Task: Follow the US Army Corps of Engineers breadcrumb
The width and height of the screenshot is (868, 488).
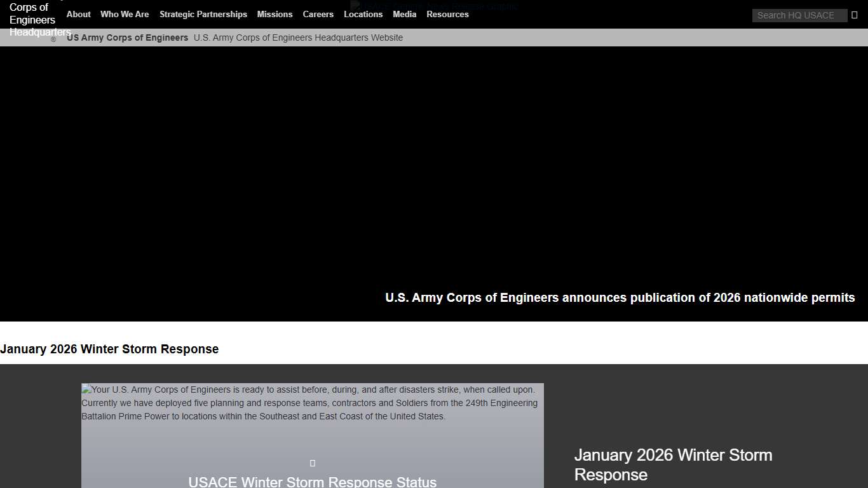Action: (x=127, y=37)
